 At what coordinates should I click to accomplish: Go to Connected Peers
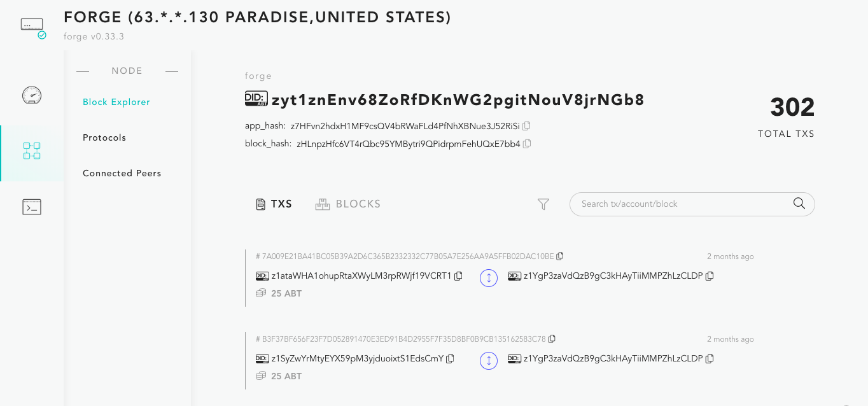(122, 173)
